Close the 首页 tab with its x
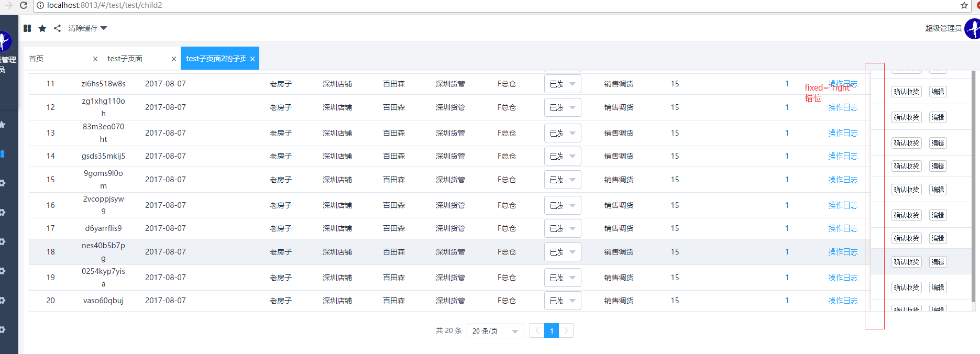980x354 pixels. tap(95, 59)
